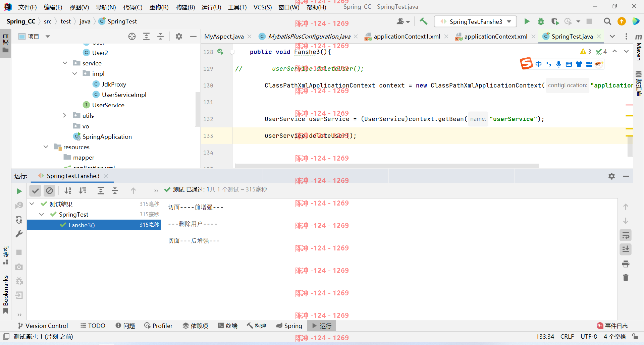Switch to MyAspect.java tab

(224, 37)
